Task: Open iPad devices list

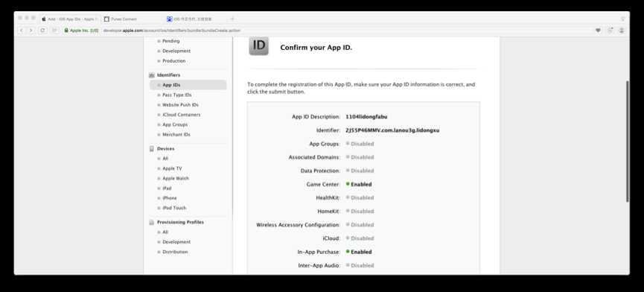Action: [x=167, y=188]
